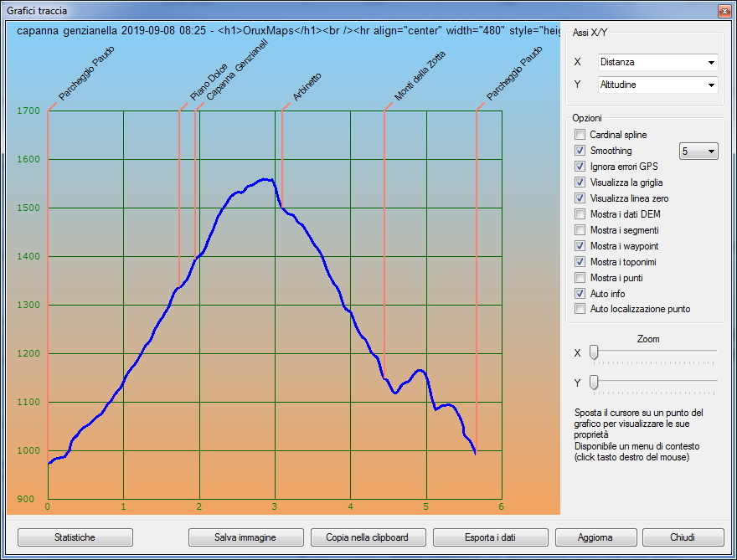Enable Mostra i dati DEM
Image resolution: width=737 pixels, height=560 pixels.
tap(580, 214)
